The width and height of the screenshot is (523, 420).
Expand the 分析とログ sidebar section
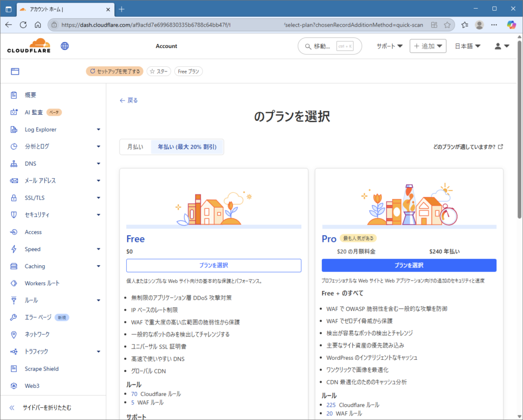point(99,146)
